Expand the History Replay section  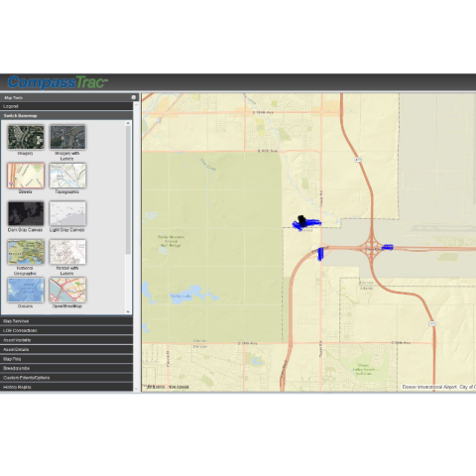(66, 387)
